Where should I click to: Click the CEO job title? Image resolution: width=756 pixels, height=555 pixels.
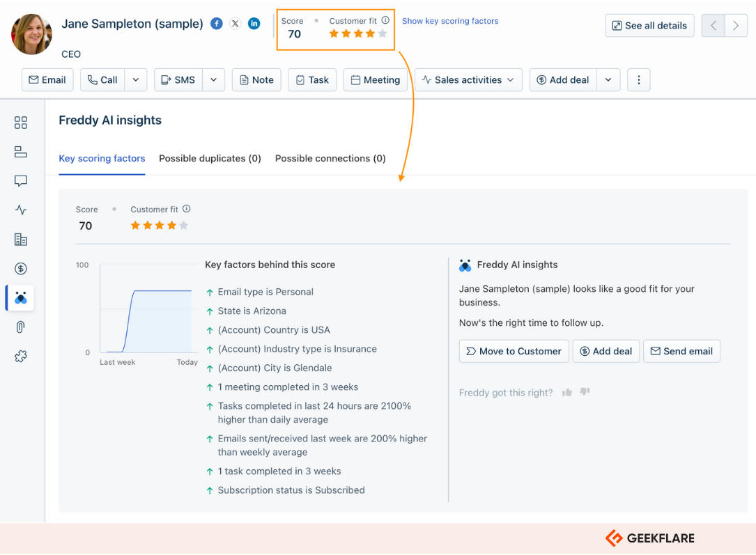pyautogui.click(x=71, y=54)
